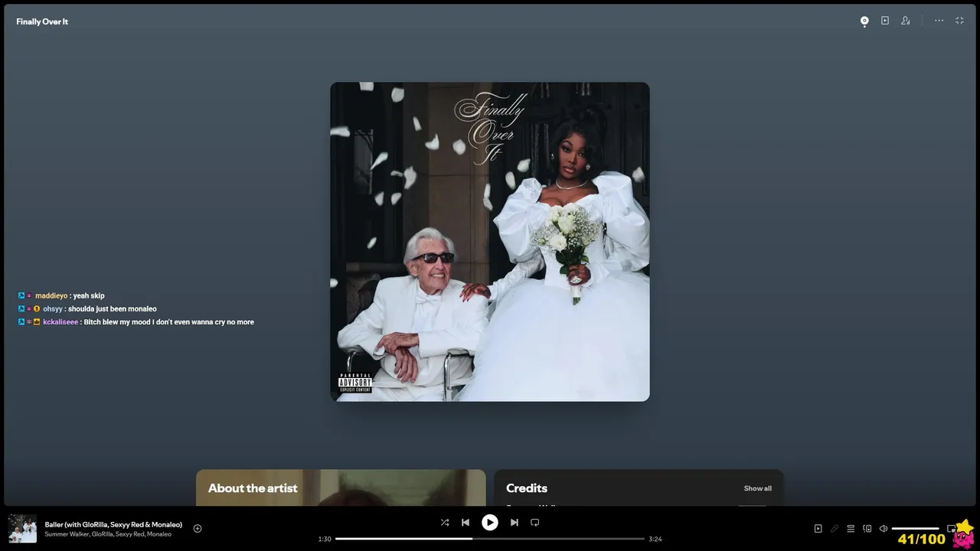The height and width of the screenshot is (551, 980).
Task: Toggle shuffle playback
Action: tap(445, 523)
